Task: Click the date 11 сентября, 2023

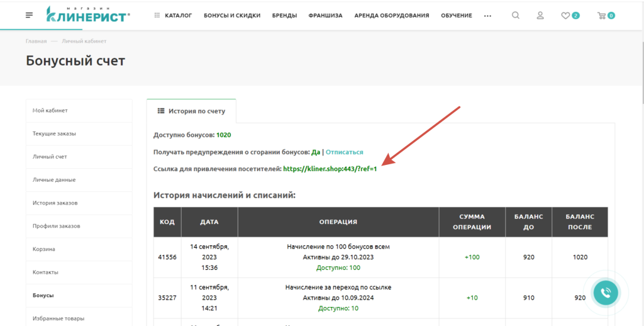Action: click(x=209, y=292)
